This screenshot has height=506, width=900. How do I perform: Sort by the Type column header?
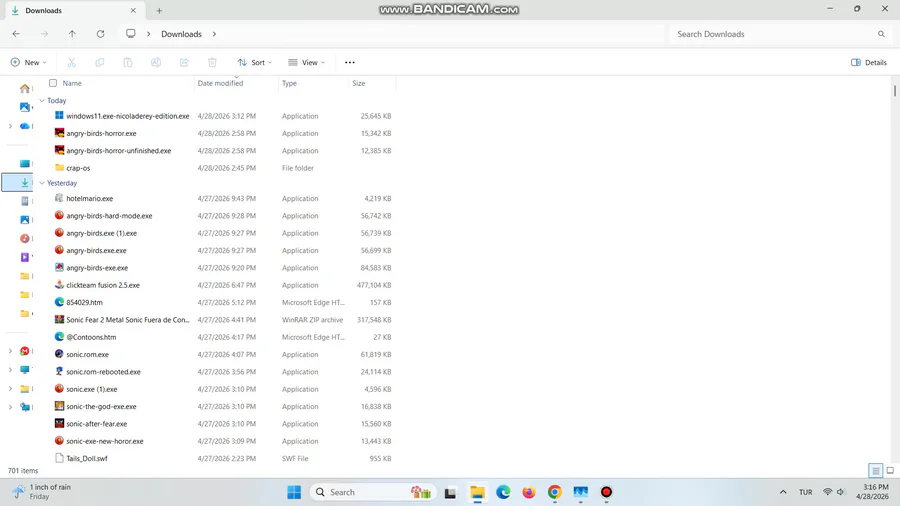(x=289, y=83)
